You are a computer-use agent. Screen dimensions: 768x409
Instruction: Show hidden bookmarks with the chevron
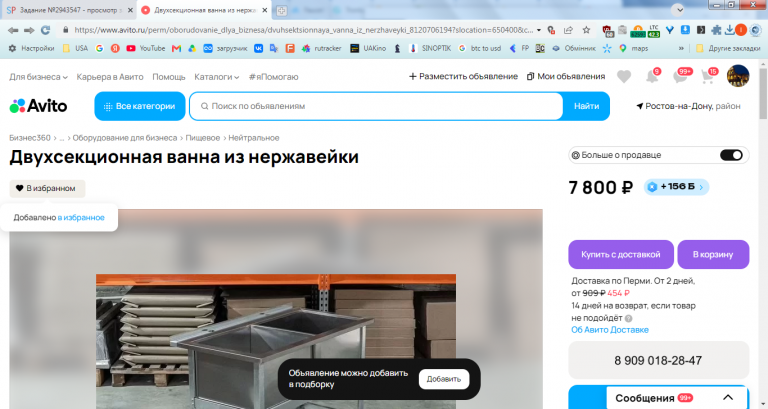pos(681,48)
